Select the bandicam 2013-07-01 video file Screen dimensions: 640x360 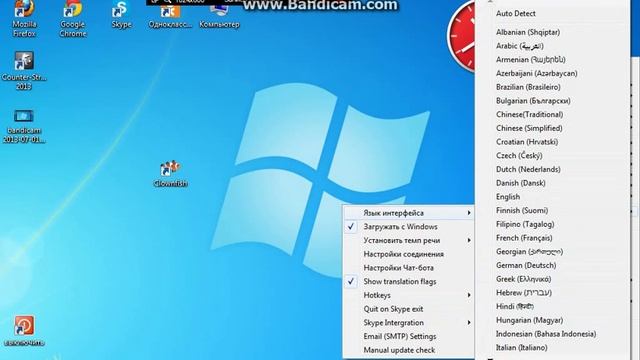(x=24, y=126)
